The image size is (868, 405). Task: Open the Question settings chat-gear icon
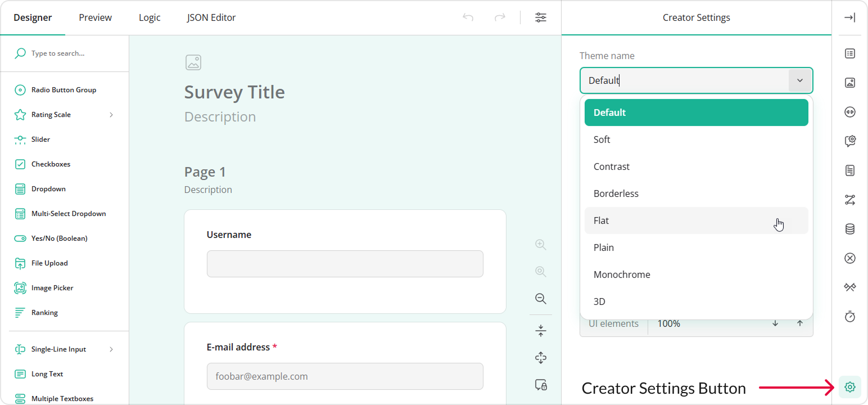850,141
